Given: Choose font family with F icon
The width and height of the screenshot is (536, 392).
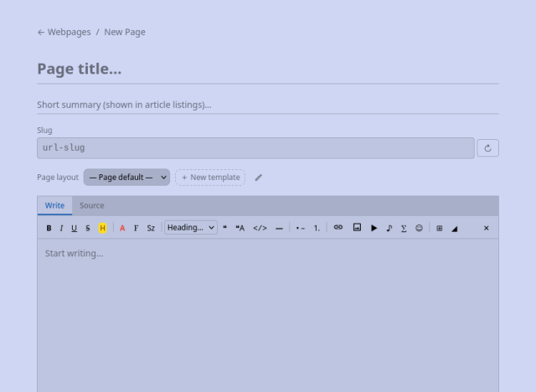Looking at the screenshot, I should tap(136, 228).
